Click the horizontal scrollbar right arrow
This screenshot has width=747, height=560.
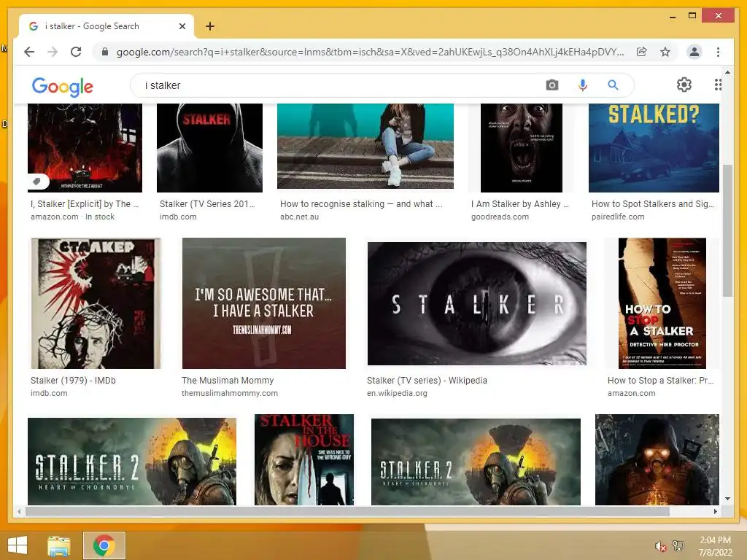(715, 511)
